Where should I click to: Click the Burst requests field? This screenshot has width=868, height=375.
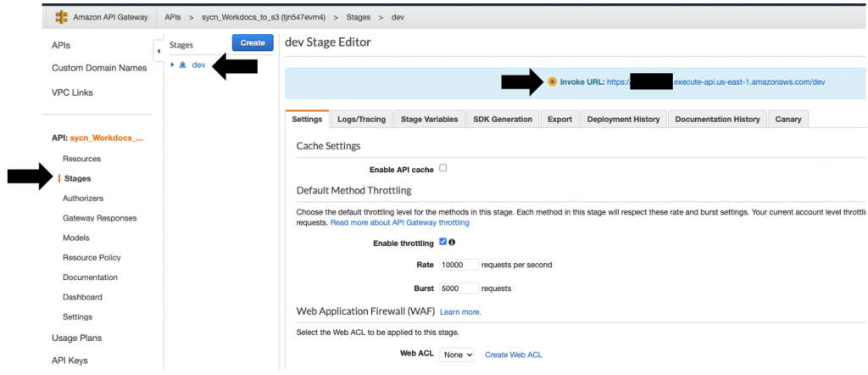coord(459,288)
